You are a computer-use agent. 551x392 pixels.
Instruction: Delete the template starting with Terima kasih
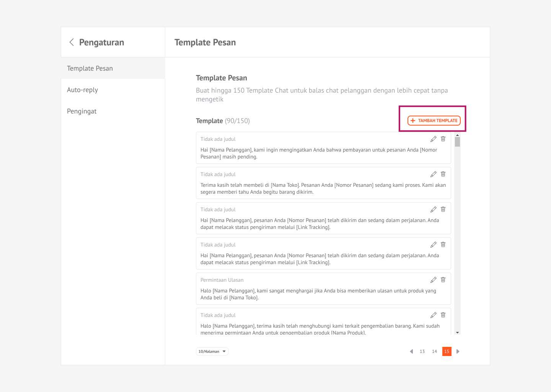click(x=443, y=174)
